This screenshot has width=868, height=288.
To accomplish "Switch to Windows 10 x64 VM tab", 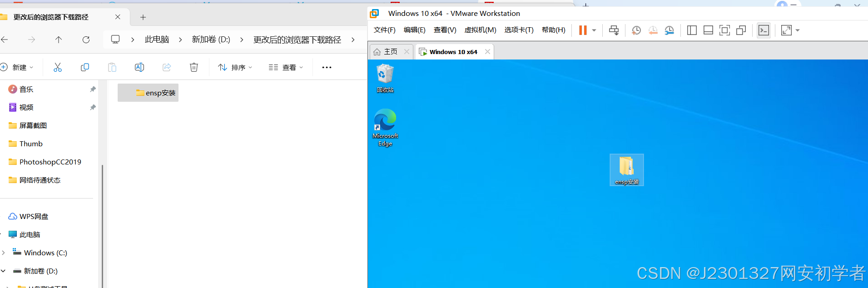I will click(453, 52).
